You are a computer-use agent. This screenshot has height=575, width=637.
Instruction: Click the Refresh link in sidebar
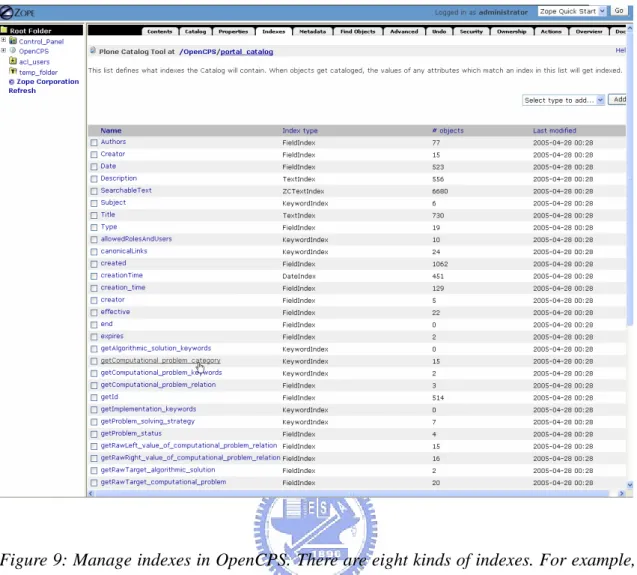point(22,90)
